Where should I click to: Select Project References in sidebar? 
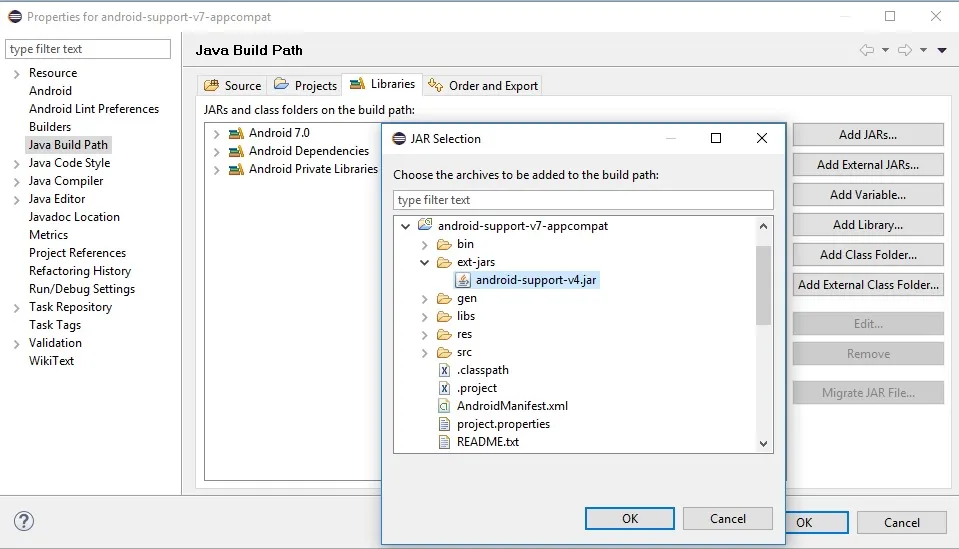tap(77, 252)
